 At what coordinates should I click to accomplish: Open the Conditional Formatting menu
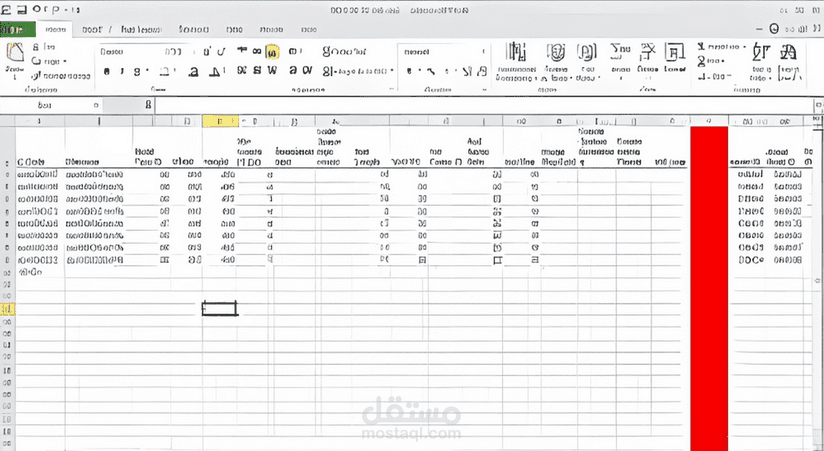point(517,62)
